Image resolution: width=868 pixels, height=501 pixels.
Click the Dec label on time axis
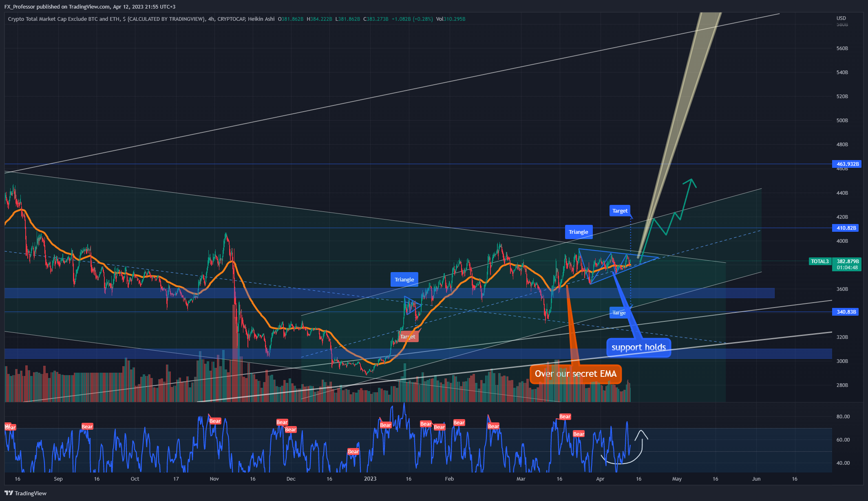[x=291, y=479]
